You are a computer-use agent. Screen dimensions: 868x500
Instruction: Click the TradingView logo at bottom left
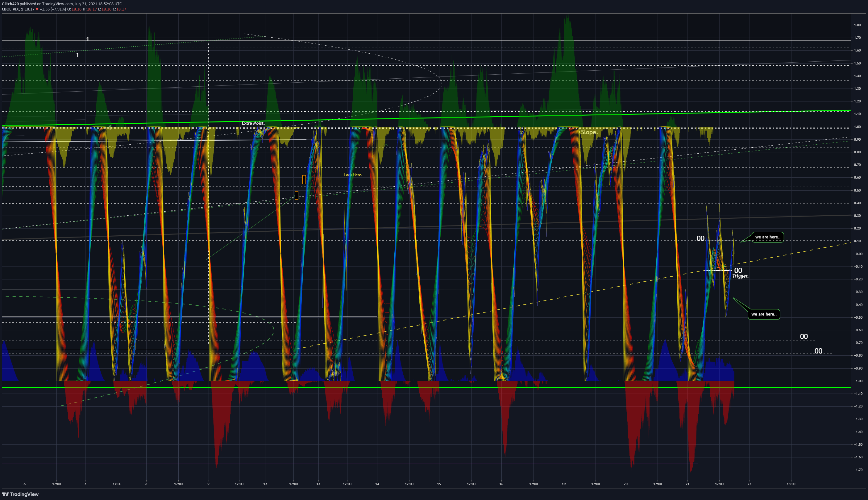20,494
